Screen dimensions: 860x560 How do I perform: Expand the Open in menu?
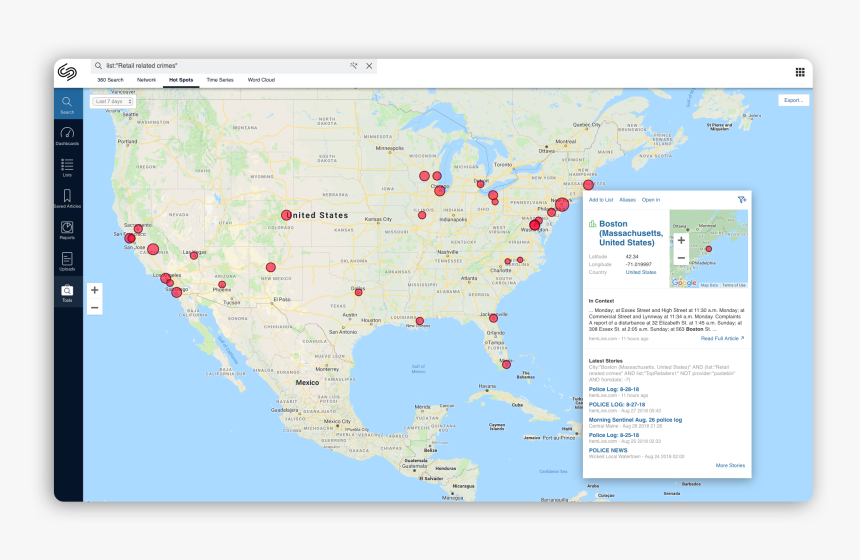[650, 200]
